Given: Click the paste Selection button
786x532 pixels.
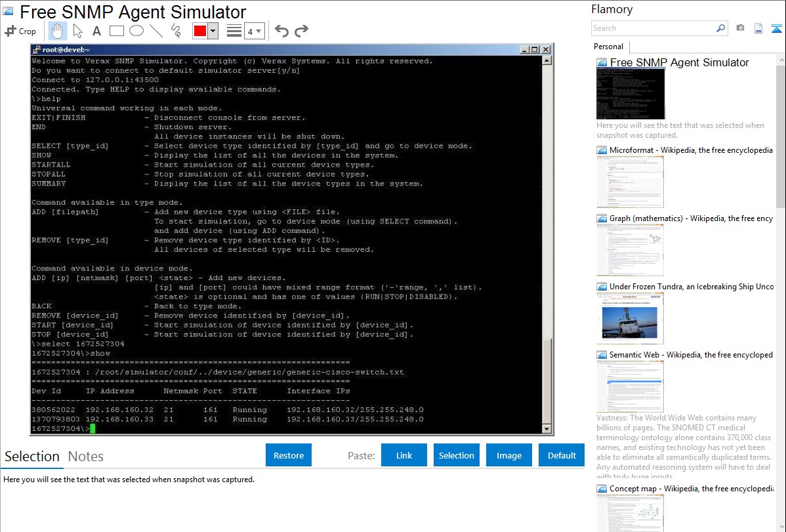Looking at the screenshot, I should 456,455.
